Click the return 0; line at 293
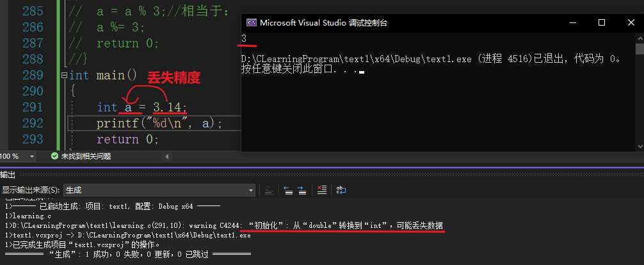Screen dimensions: 644x265 pyautogui.click(x=127, y=140)
